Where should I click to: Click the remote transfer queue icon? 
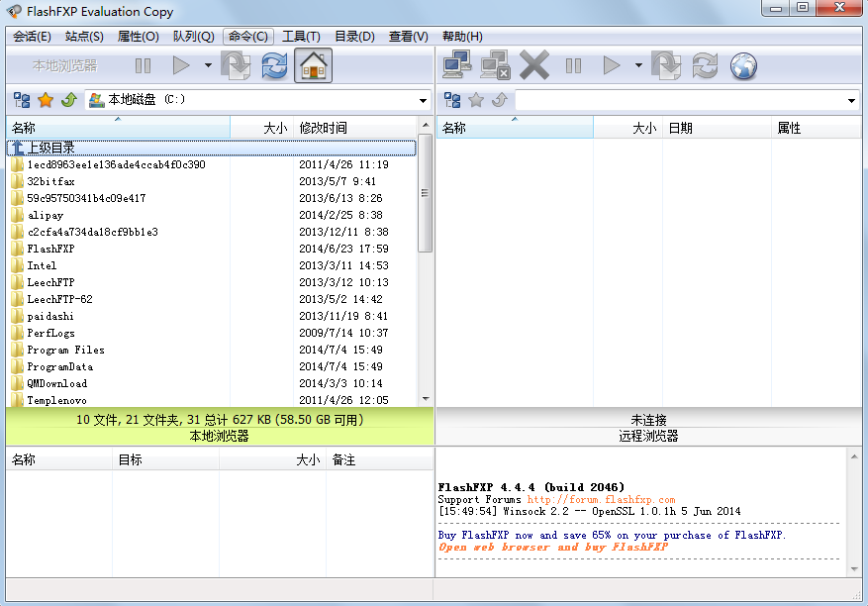point(666,66)
